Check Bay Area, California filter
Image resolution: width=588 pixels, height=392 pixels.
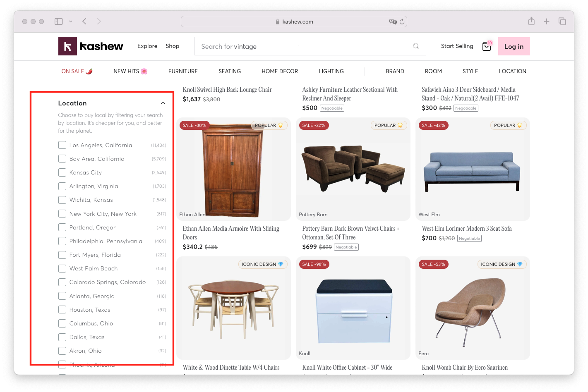(62, 159)
